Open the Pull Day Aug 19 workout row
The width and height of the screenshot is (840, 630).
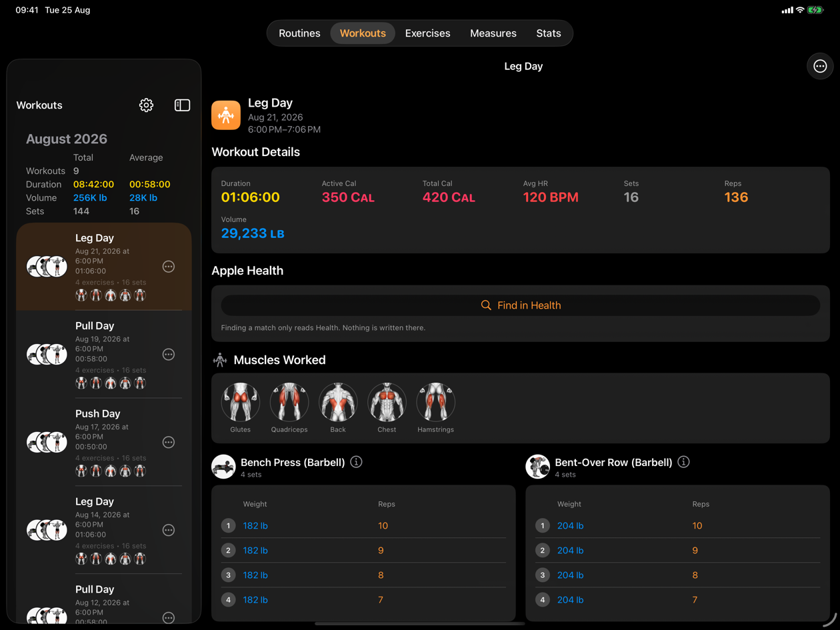[104, 355]
